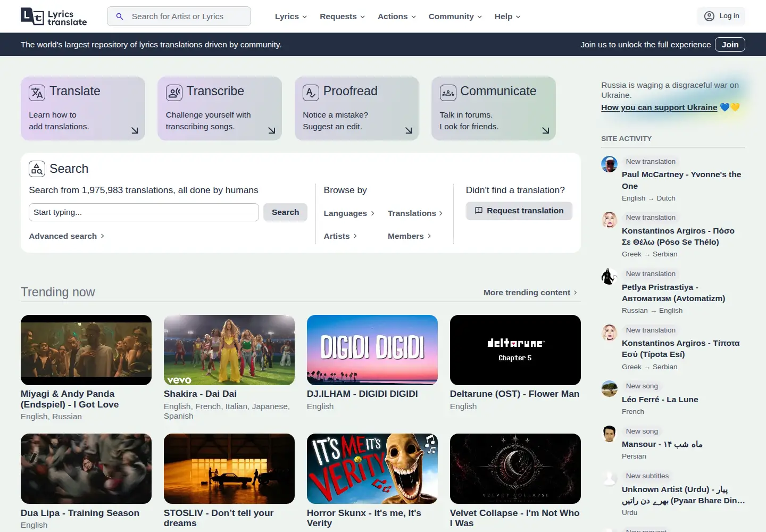Click the Proofread card icon
The height and width of the screenshot is (532, 766).
[x=311, y=93]
